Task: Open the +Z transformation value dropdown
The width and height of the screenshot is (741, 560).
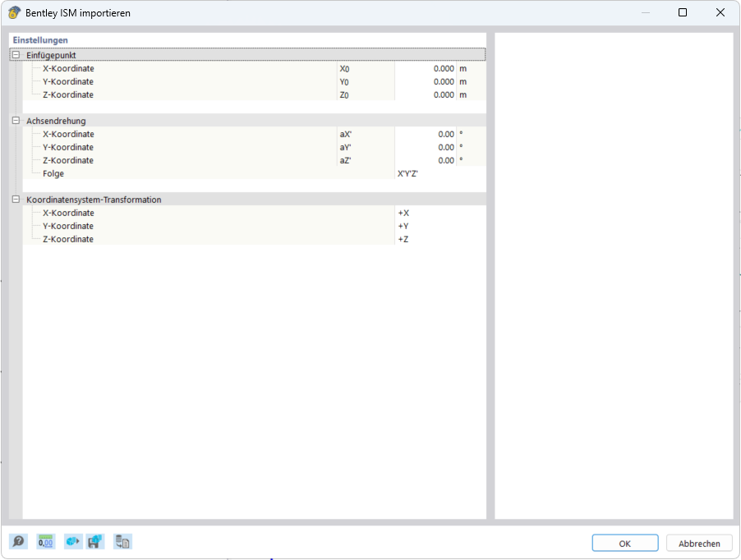Action: [440, 239]
